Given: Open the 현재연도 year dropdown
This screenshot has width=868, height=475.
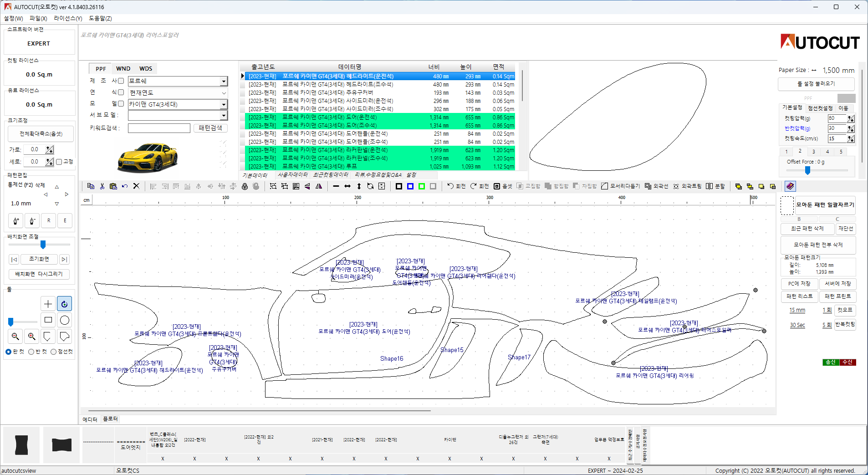Looking at the screenshot, I should click(224, 93).
